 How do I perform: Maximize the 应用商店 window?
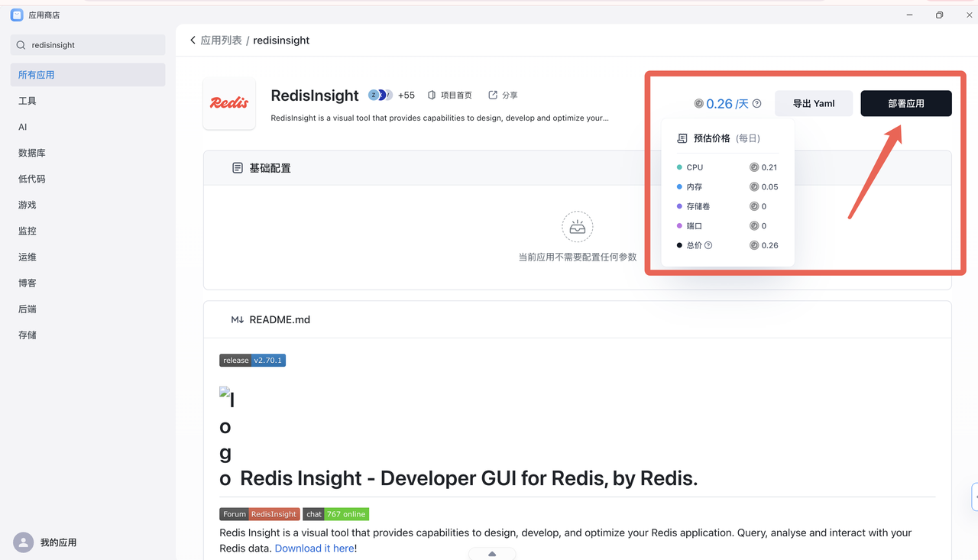click(939, 15)
